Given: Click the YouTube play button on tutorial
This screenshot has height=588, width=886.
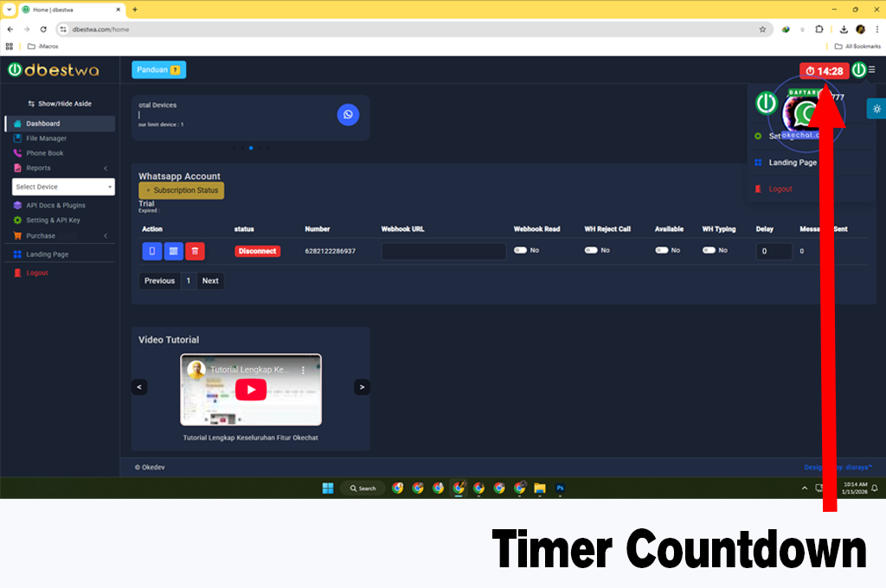Looking at the screenshot, I should point(251,389).
